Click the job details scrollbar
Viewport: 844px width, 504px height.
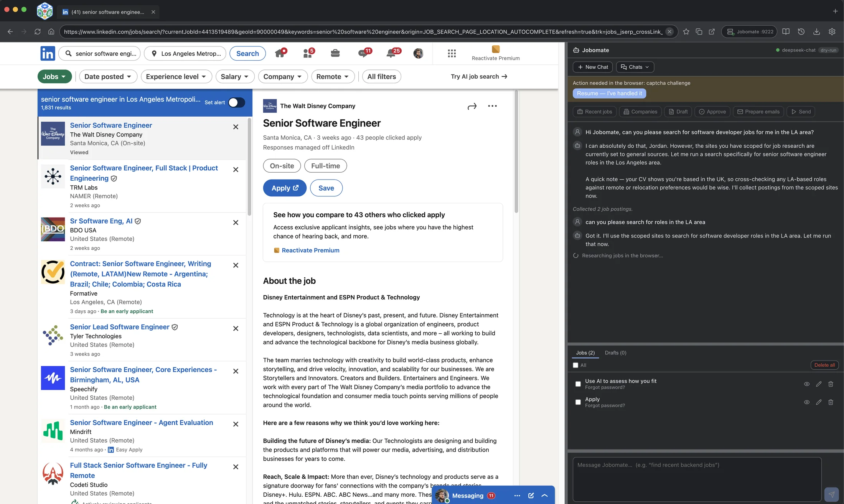click(516, 152)
